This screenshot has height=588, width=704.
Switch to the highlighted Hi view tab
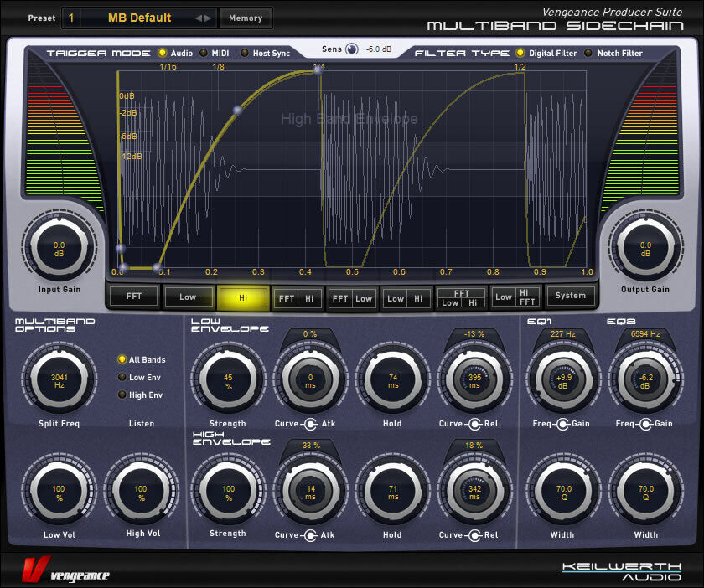point(243,297)
